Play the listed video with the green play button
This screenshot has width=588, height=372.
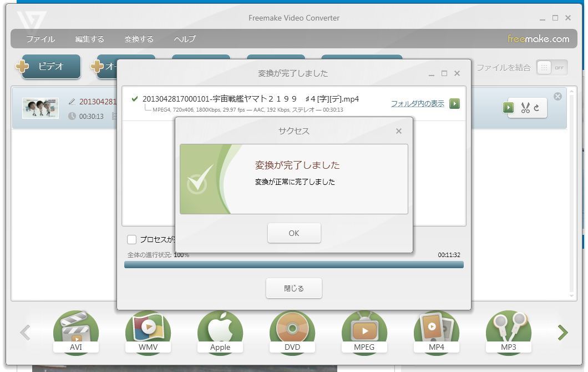click(508, 108)
